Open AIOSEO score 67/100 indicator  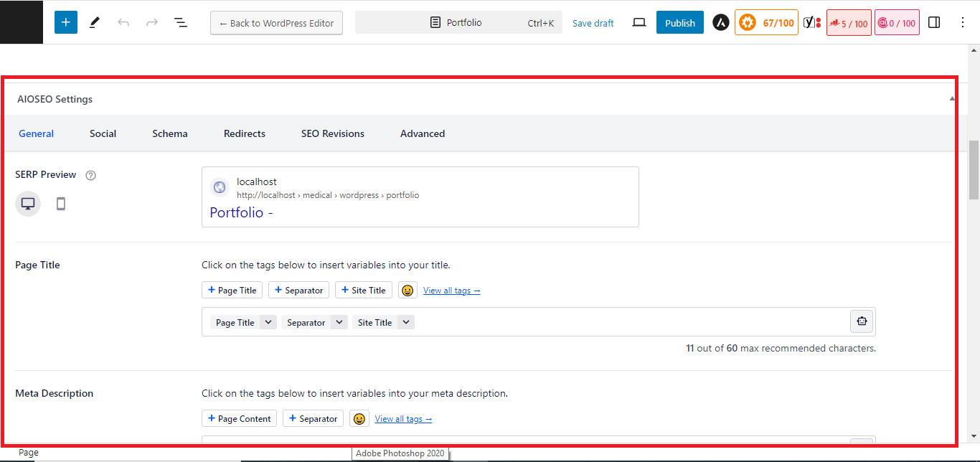click(766, 23)
